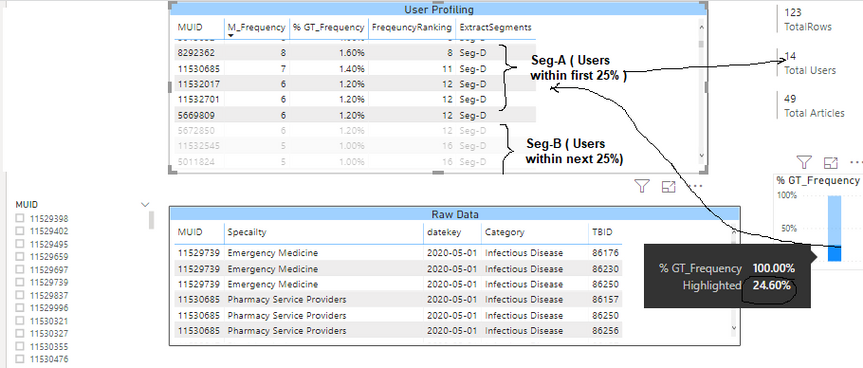Click 1.60% GT_Frequency cell
Viewport: 863px width, 368px height.
tap(352, 53)
